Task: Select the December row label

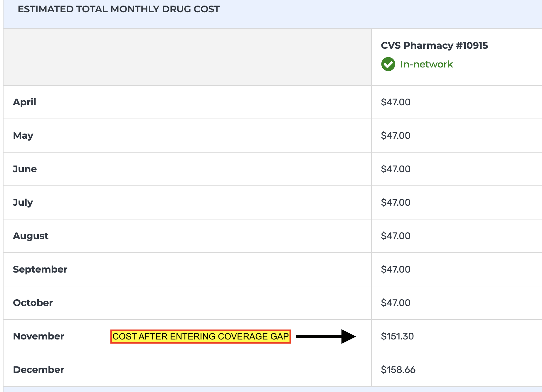Action: tap(38, 370)
